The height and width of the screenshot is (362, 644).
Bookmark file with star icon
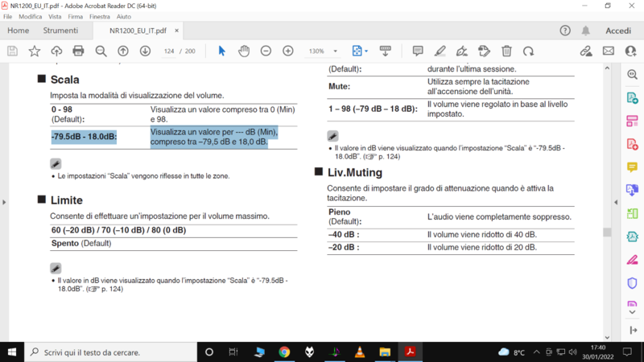(x=34, y=51)
